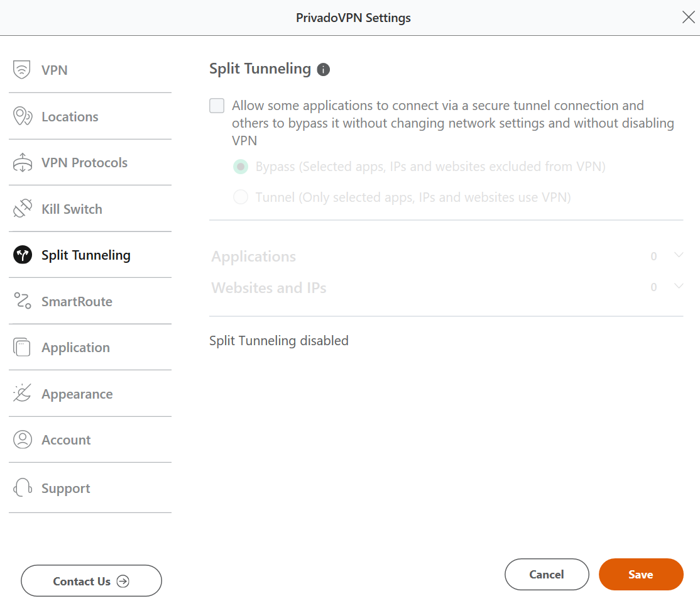Click the 'Bypass (Selected apps...' label text

point(430,167)
